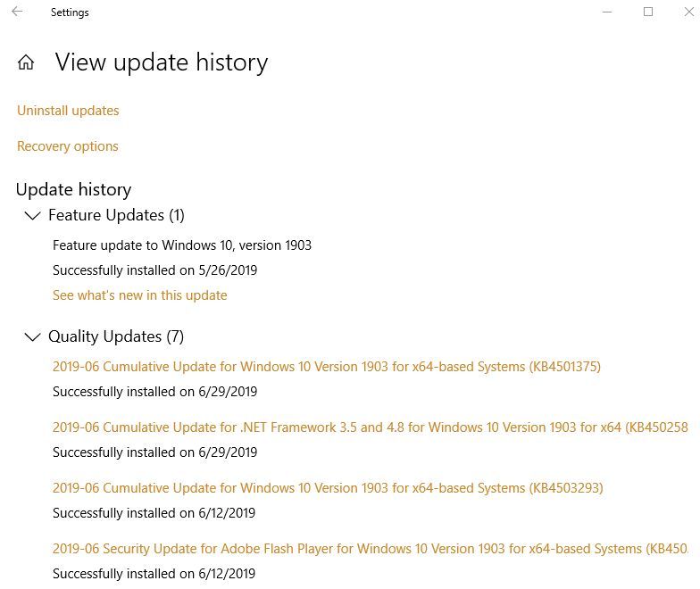The height and width of the screenshot is (589, 700).
Task: Open the KB4503293 cumulative update link
Action: (328, 488)
